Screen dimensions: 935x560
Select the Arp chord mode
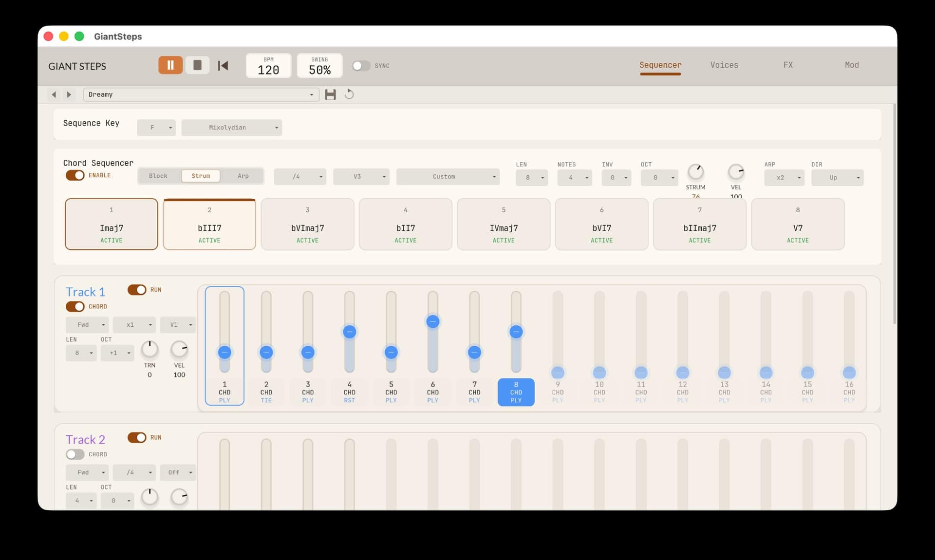point(243,176)
